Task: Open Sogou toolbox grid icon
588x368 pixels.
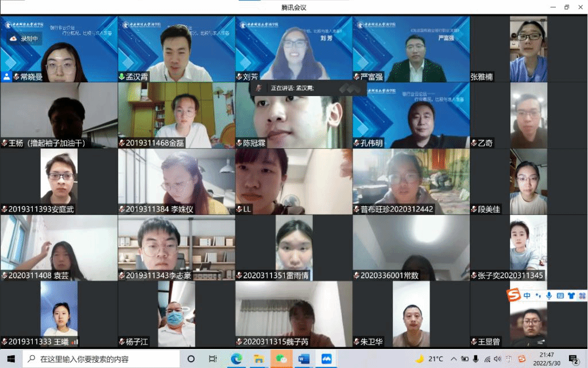Action: click(x=582, y=296)
